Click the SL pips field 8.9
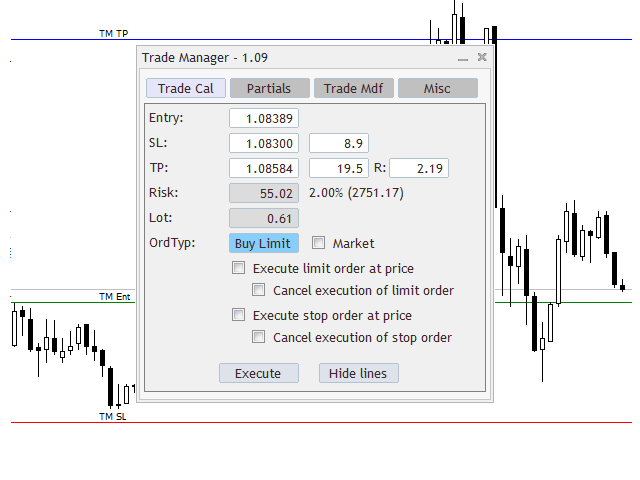640x480 pixels. tap(339, 143)
